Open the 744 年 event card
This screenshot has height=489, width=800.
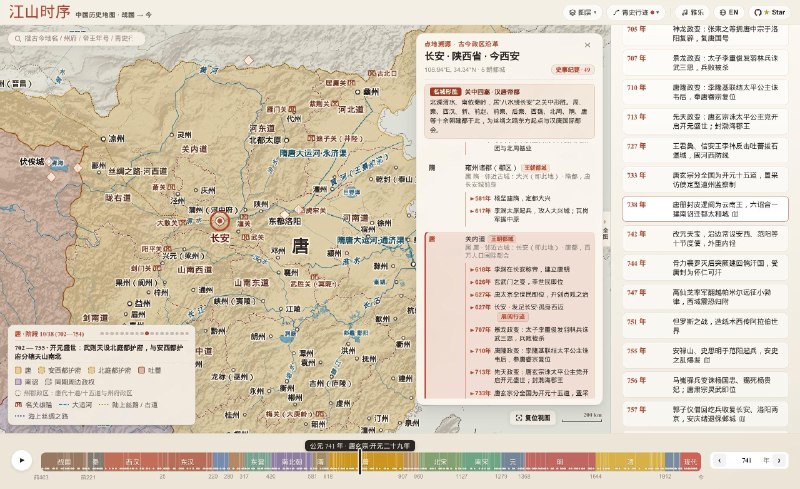pos(705,267)
